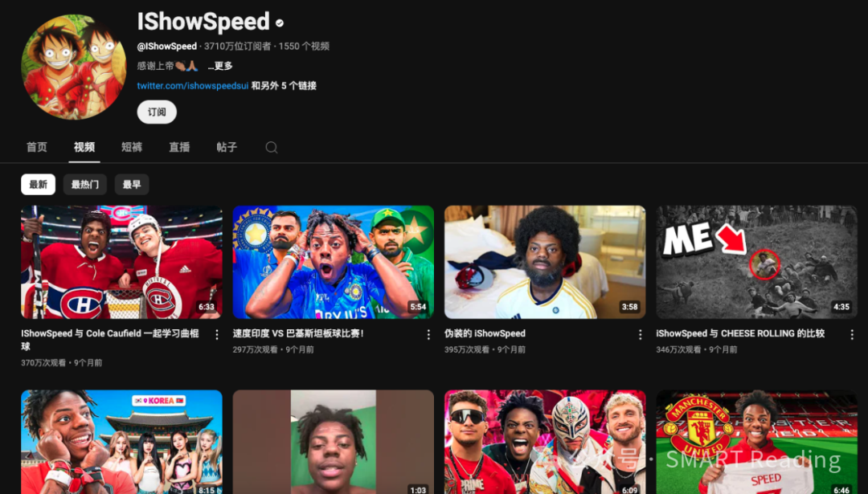The height and width of the screenshot is (494, 868).
Task: Open the wrestling mask group video 6:09
Action: pyautogui.click(x=545, y=442)
